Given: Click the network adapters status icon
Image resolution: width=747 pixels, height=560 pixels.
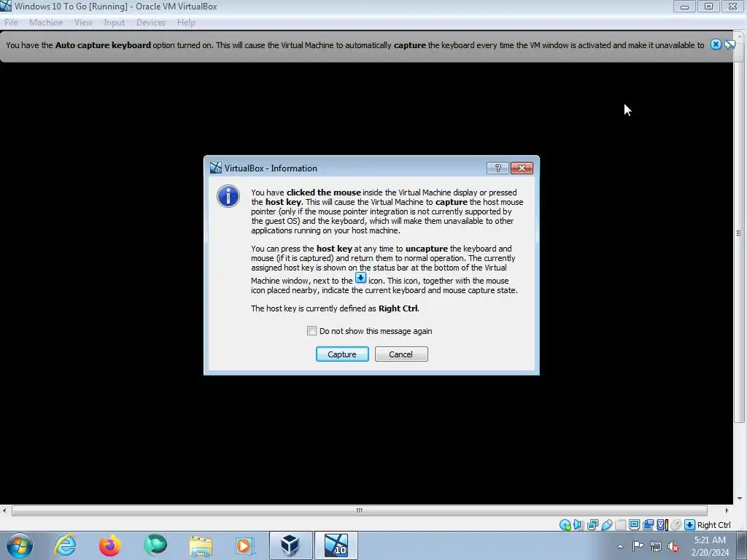Looking at the screenshot, I should tap(592, 525).
